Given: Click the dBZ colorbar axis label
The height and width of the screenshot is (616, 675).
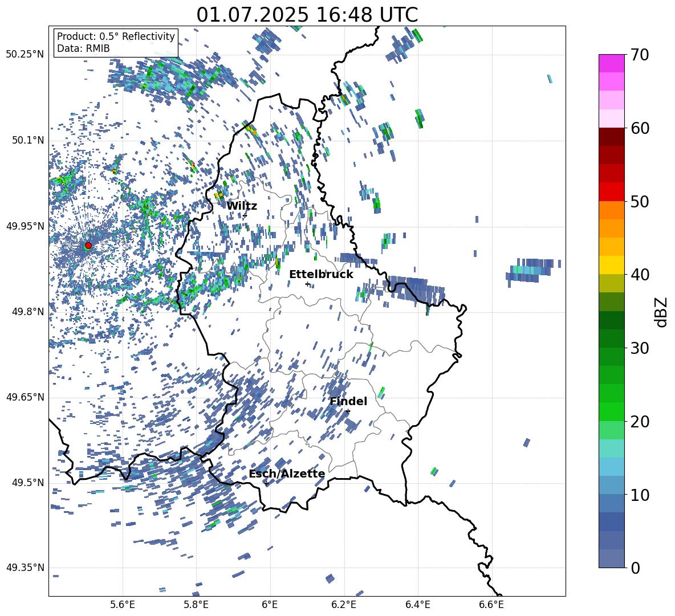Looking at the screenshot, I should 661,312.
